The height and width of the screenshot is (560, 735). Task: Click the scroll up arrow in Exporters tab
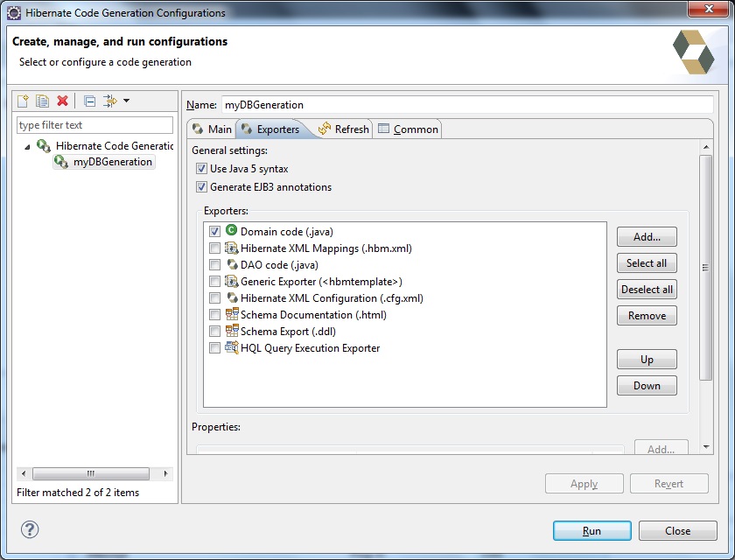coord(706,147)
